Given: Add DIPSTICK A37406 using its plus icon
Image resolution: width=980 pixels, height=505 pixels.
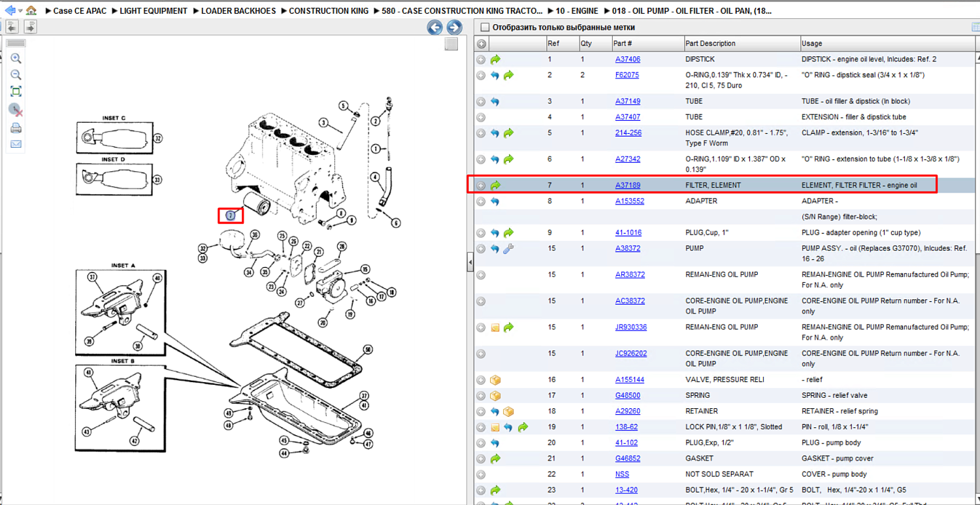Looking at the screenshot, I should [x=481, y=59].
